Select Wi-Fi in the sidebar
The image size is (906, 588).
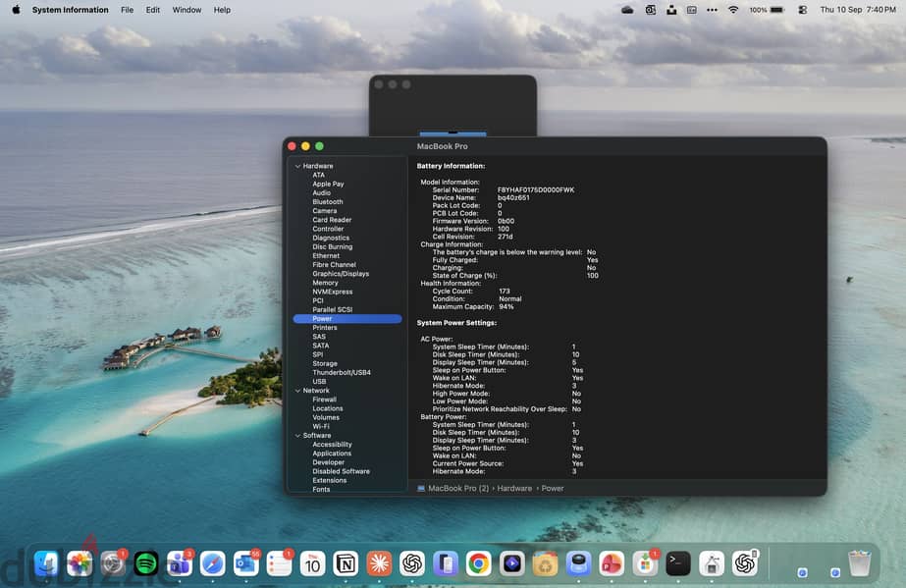tap(321, 426)
